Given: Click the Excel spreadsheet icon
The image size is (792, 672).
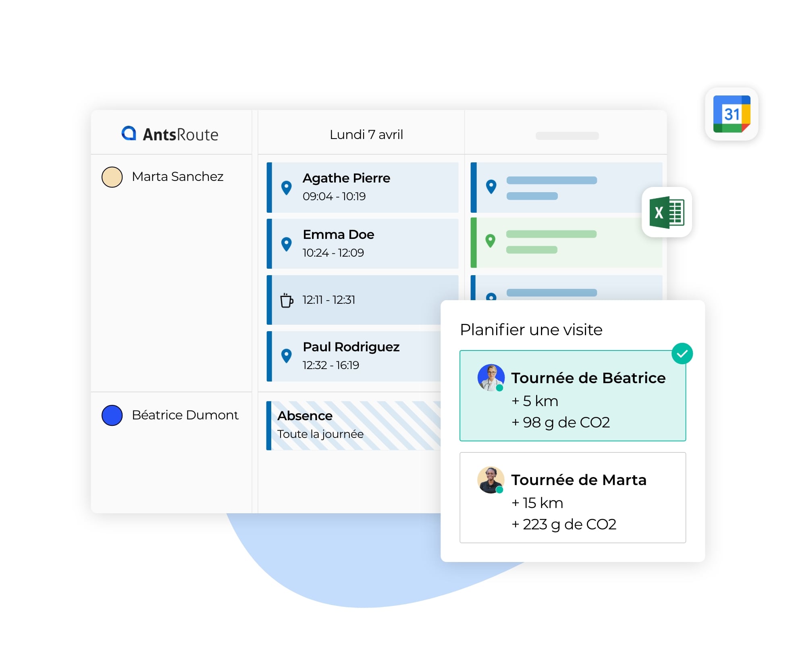Looking at the screenshot, I should click(666, 212).
